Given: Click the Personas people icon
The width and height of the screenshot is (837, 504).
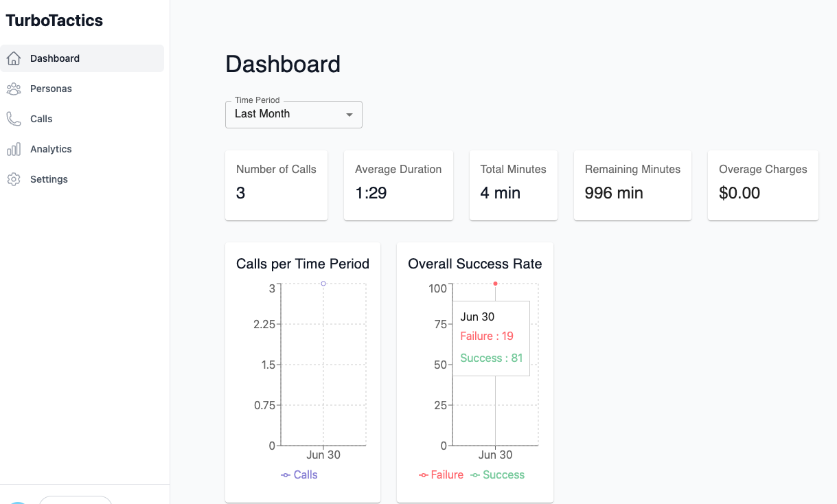Looking at the screenshot, I should (x=13, y=89).
